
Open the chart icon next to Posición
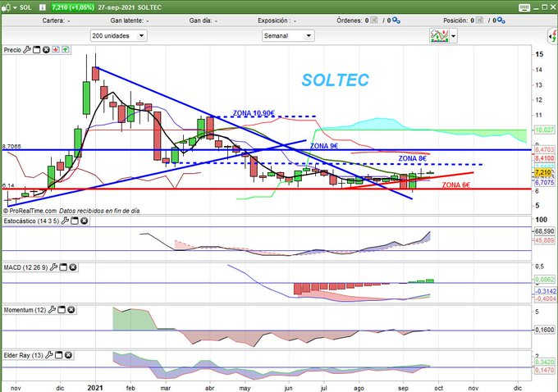click(480, 21)
